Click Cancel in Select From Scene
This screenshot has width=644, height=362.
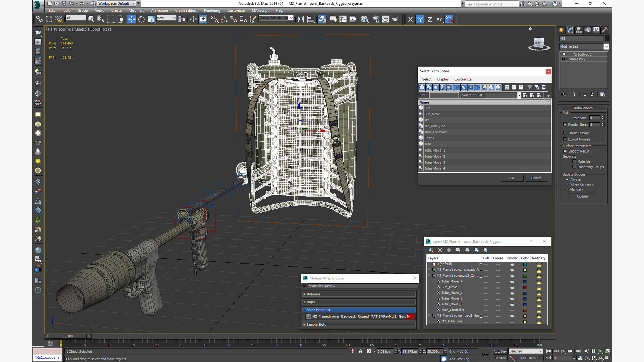(x=536, y=178)
